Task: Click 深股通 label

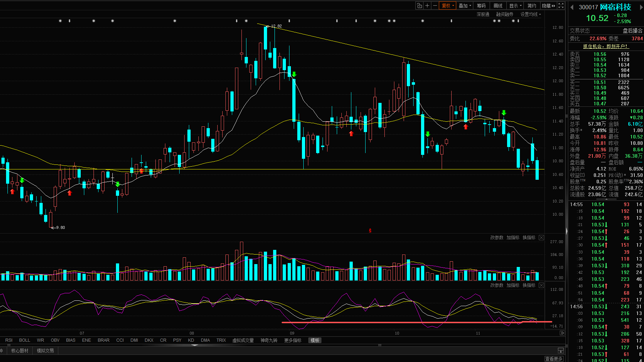Action: [x=483, y=14]
